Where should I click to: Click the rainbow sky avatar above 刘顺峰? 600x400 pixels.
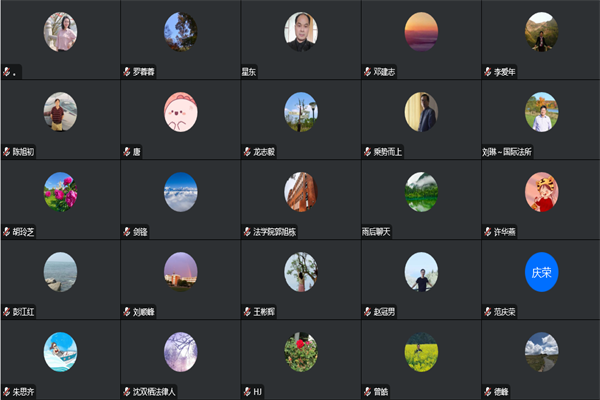[x=181, y=272]
